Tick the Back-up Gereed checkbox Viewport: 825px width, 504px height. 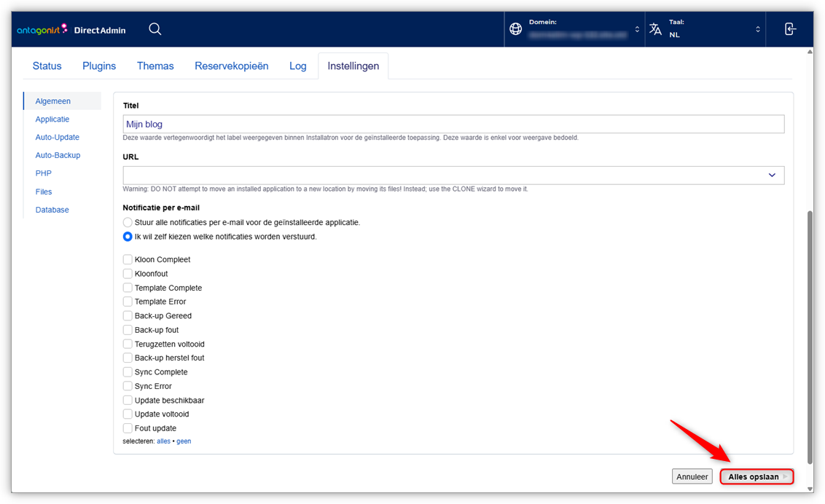coord(128,316)
